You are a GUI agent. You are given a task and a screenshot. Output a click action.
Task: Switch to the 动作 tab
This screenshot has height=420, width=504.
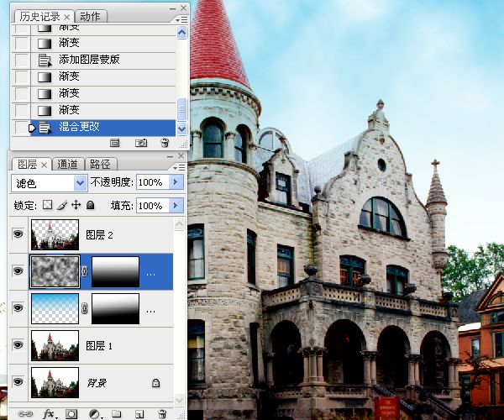click(91, 17)
